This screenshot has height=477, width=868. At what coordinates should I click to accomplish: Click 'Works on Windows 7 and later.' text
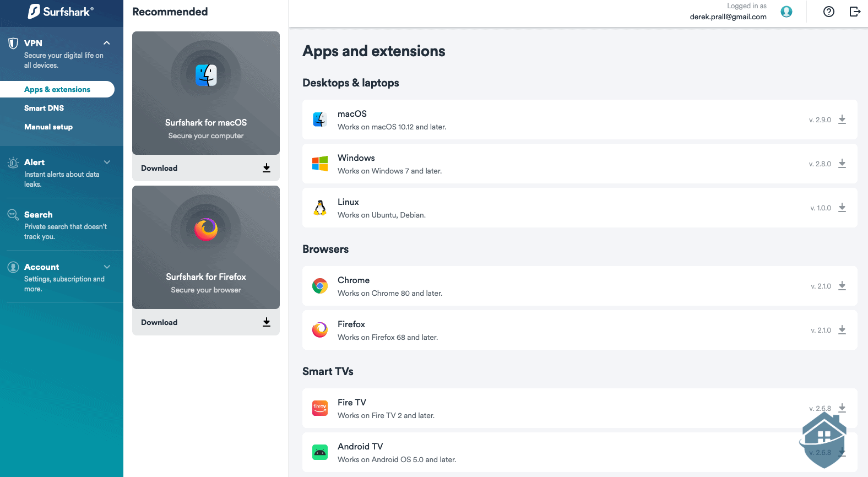pyautogui.click(x=390, y=171)
